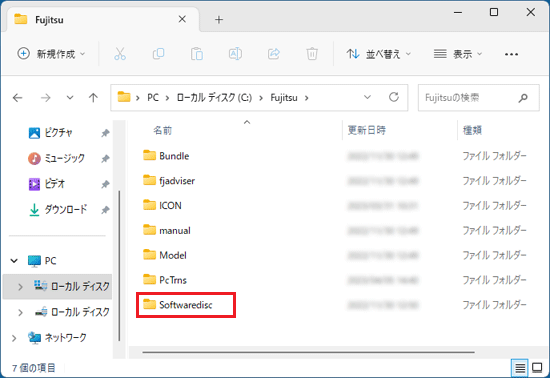Click the Paste clipboard icon
The height and width of the screenshot is (378, 550).
(197, 54)
